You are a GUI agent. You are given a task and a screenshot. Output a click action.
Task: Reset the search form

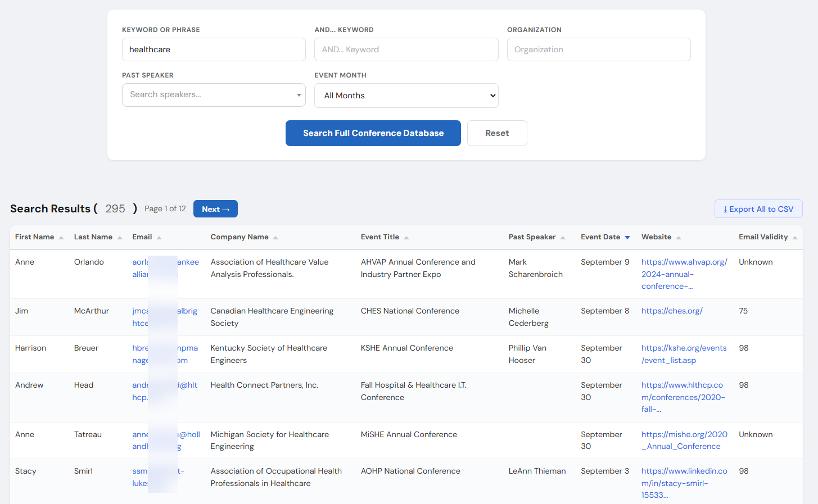[497, 133]
